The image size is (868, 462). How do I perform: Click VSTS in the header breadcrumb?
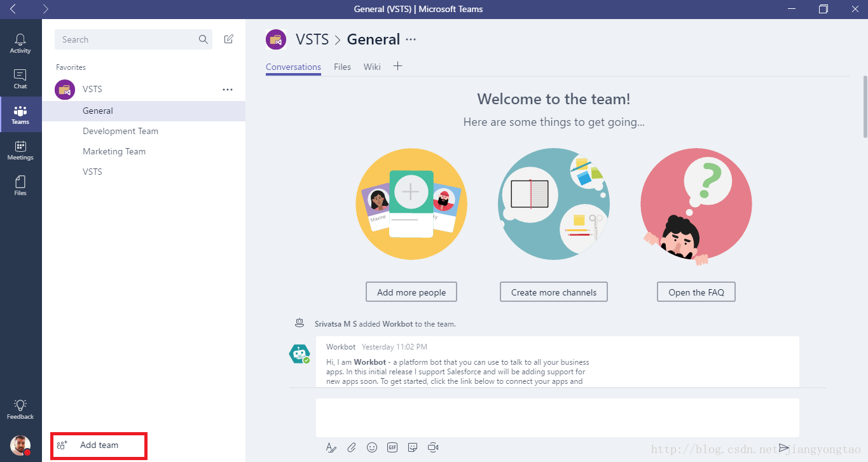tap(312, 39)
